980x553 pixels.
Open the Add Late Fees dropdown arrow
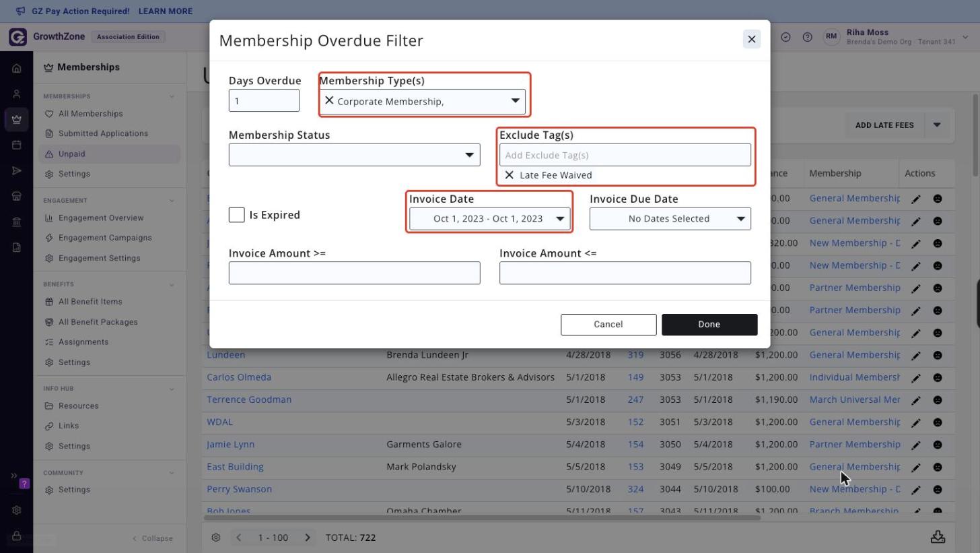(937, 125)
